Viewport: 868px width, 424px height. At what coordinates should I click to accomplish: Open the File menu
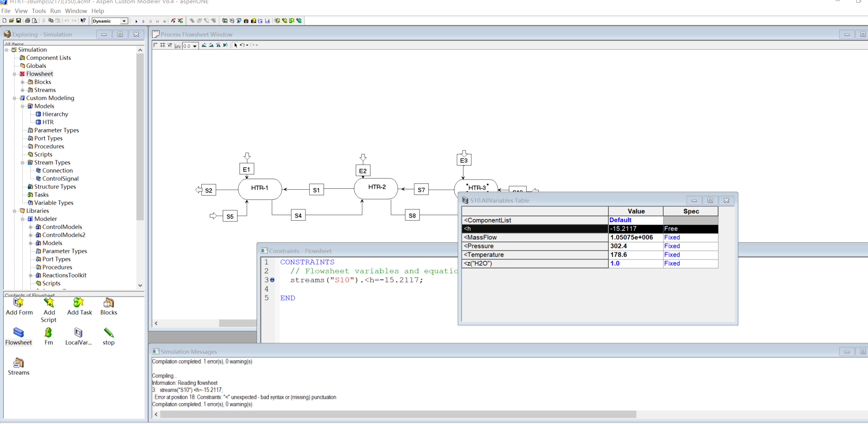point(6,11)
